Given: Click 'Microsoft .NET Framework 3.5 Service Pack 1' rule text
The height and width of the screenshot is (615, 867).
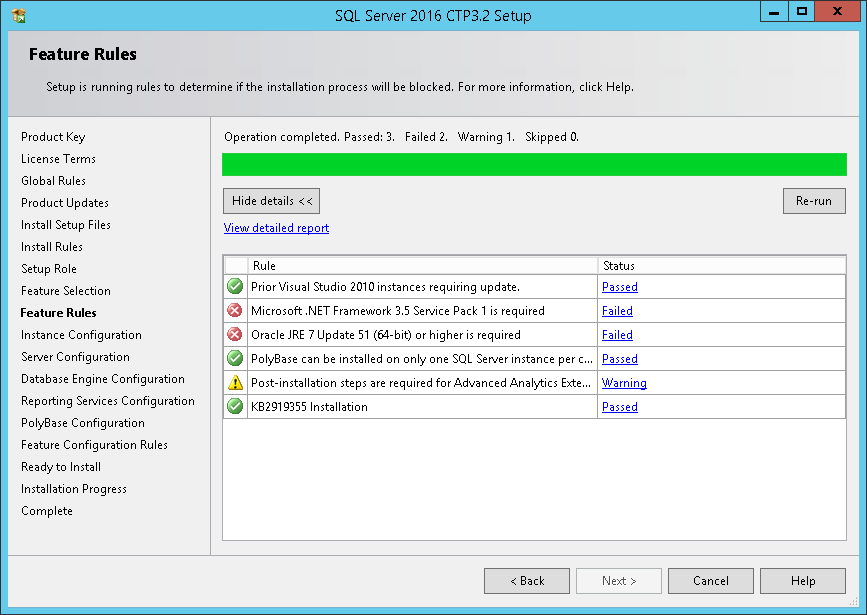Looking at the screenshot, I should pyautogui.click(x=398, y=311).
